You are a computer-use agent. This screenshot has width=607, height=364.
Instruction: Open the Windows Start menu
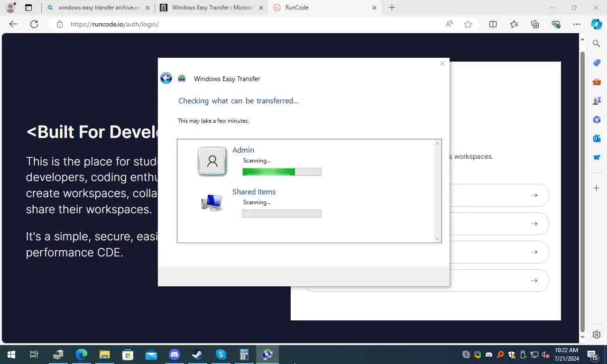tap(11, 355)
